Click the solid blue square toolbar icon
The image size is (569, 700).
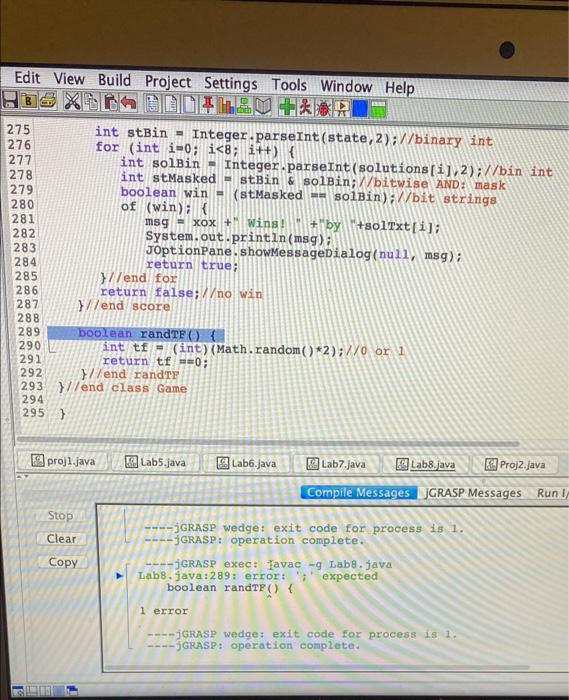(x=360, y=109)
